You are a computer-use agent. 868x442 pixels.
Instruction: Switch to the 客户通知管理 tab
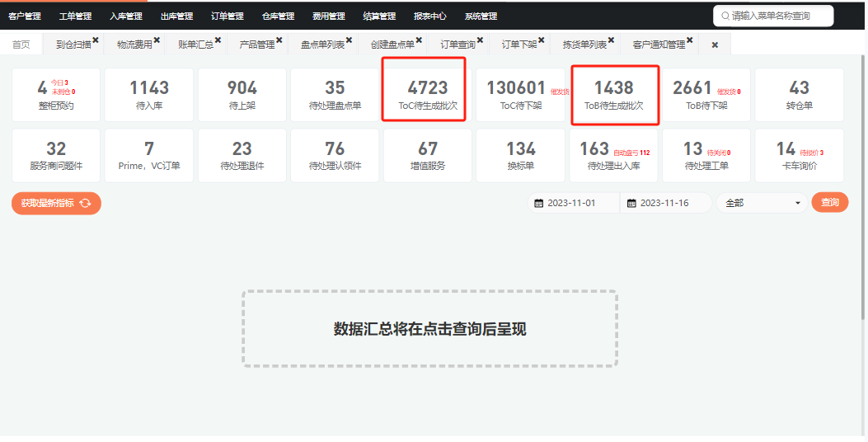[x=659, y=45]
